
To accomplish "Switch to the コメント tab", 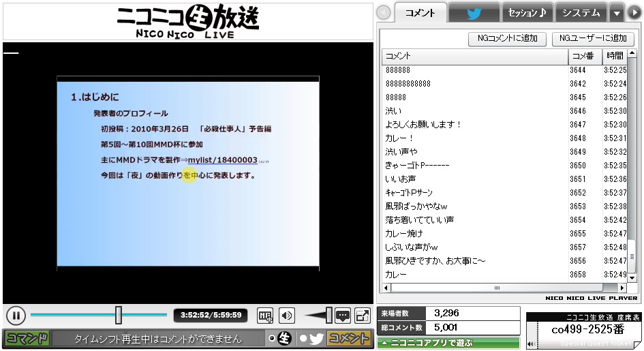I will pyautogui.click(x=420, y=13).
